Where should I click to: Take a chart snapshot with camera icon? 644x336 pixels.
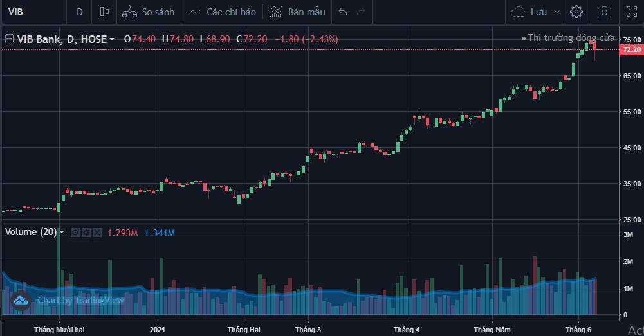pyautogui.click(x=604, y=12)
